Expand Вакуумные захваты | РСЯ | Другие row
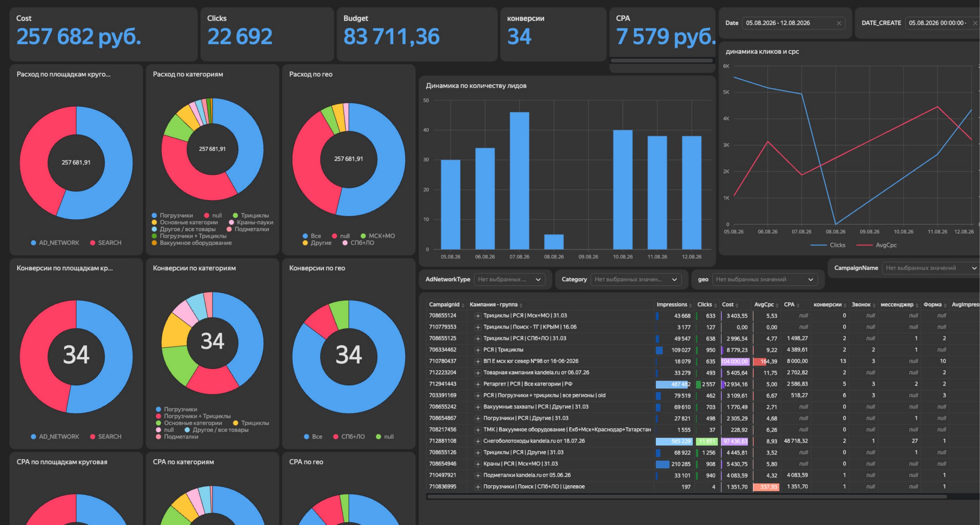This screenshot has height=525, width=980. pos(478,407)
